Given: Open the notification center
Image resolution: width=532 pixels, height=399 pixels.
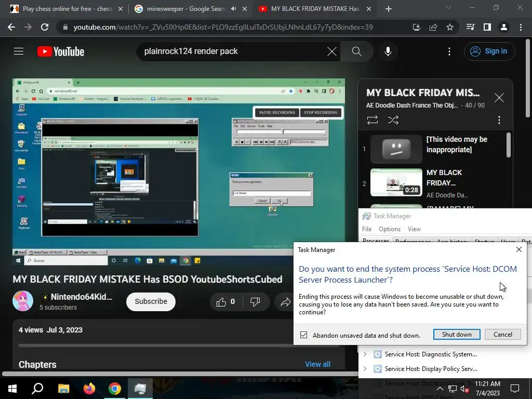Looking at the screenshot, I should [515, 389].
